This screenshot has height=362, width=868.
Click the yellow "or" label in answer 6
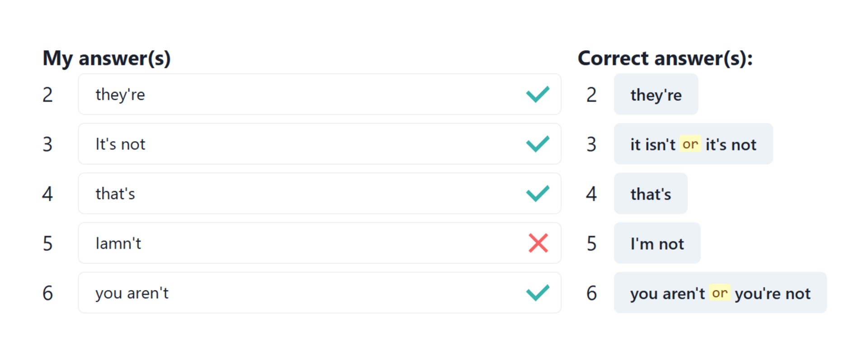click(720, 293)
